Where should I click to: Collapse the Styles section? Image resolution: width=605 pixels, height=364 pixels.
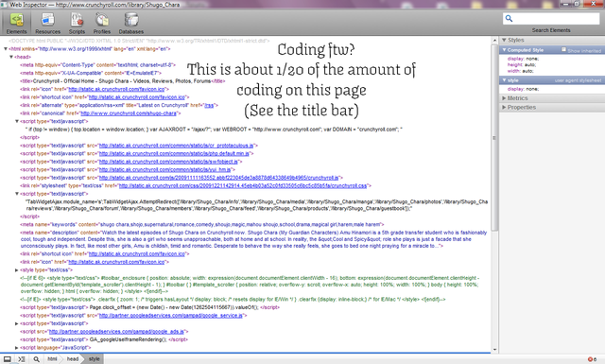coord(504,40)
